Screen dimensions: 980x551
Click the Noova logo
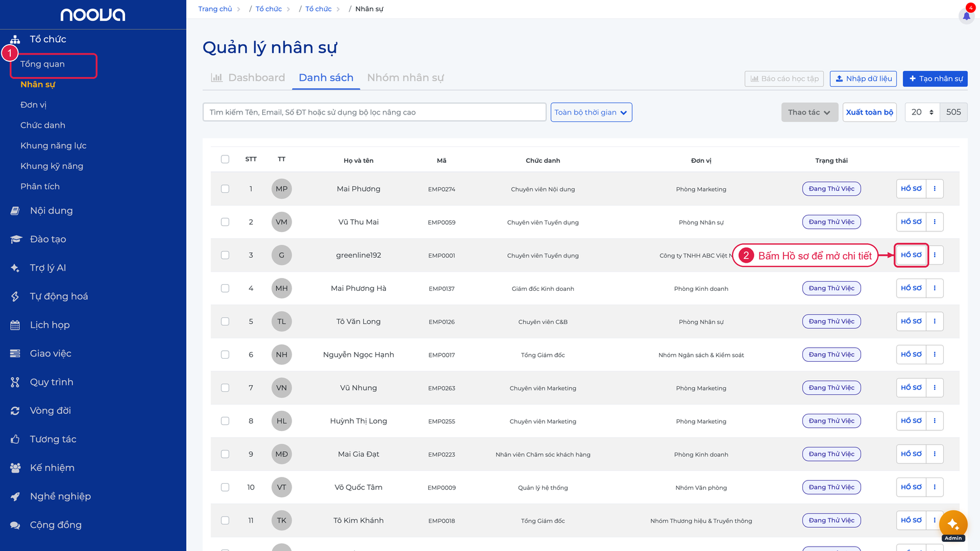coord(93,15)
